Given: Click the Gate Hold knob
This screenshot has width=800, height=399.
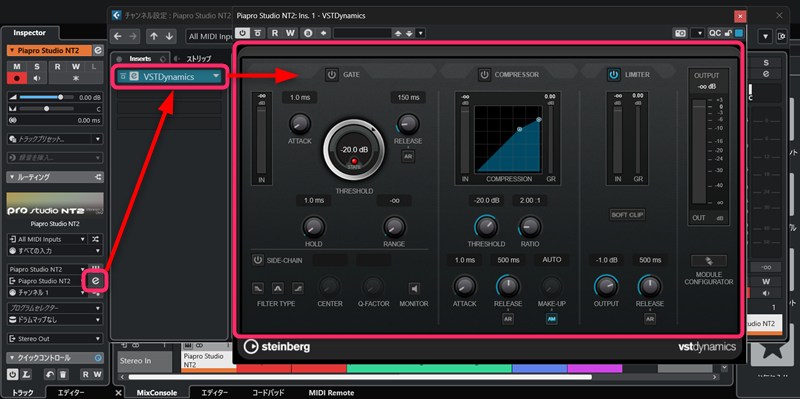Looking at the screenshot, I should point(313,227).
